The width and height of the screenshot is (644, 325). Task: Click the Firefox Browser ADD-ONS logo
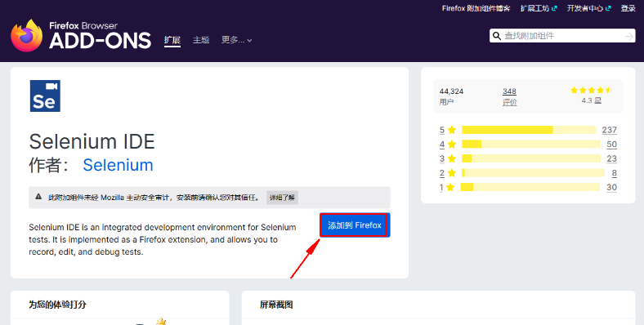click(x=81, y=36)
